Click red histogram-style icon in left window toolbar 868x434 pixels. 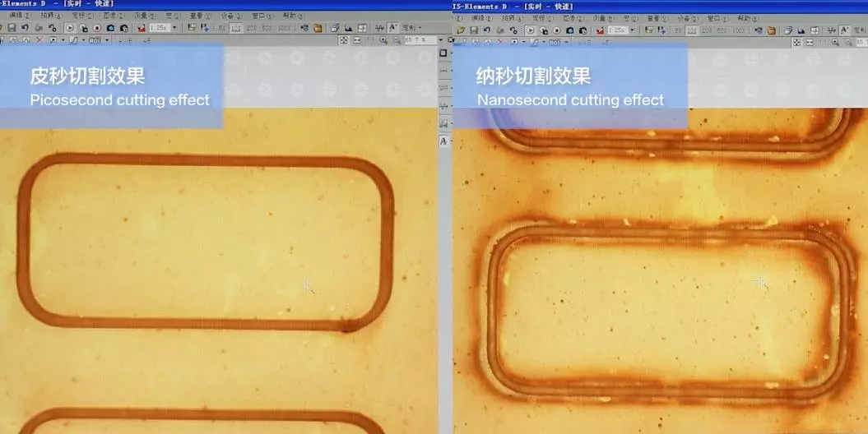point(142,28)
